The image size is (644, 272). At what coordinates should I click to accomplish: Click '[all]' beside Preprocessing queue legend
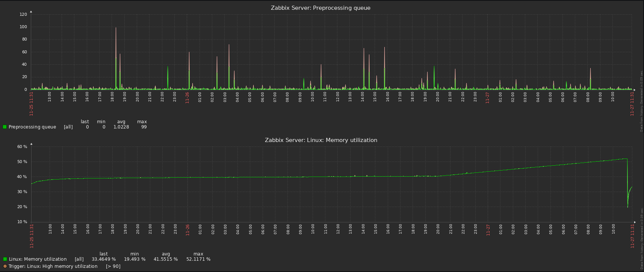coord(68,127)
